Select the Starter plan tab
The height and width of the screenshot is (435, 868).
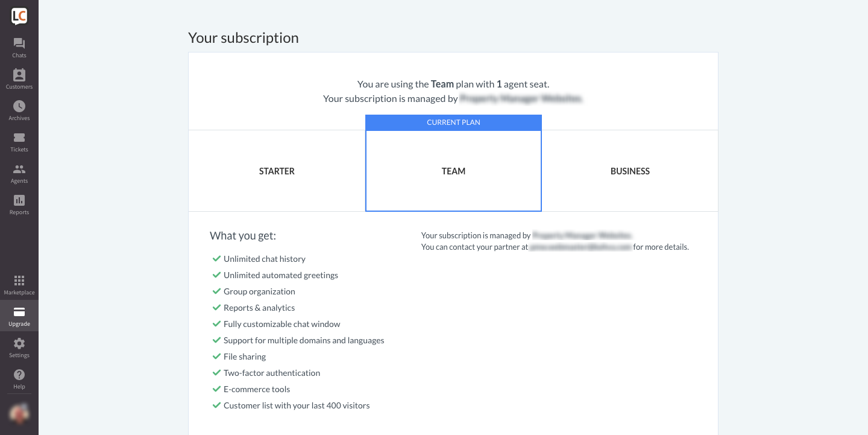click(277, 171)
